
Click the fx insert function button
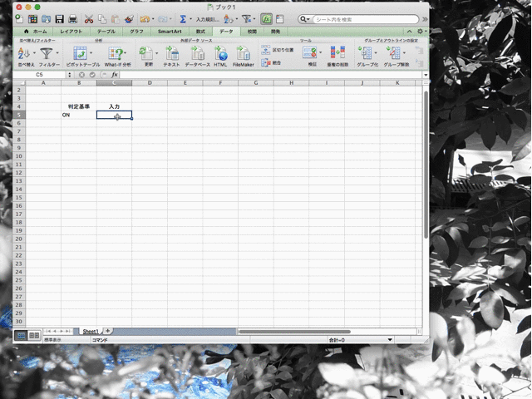coord(114,75)
